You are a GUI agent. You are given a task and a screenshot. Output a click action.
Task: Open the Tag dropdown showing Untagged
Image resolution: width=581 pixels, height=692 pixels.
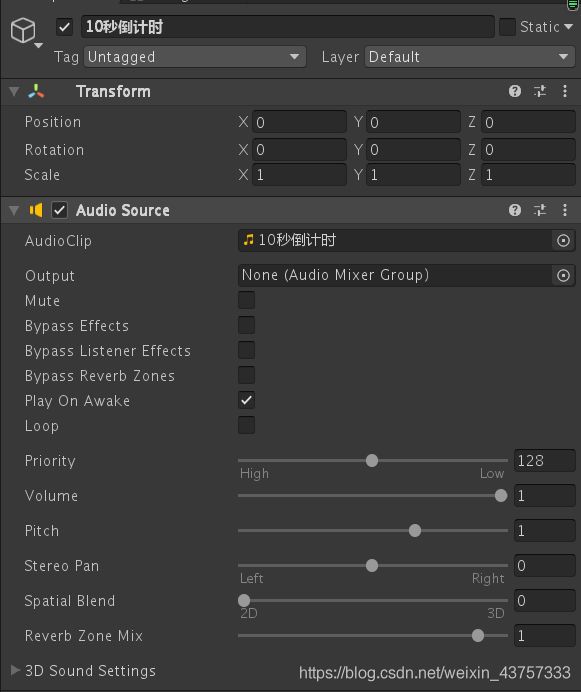pyautogui.click(x=195, y=57)
